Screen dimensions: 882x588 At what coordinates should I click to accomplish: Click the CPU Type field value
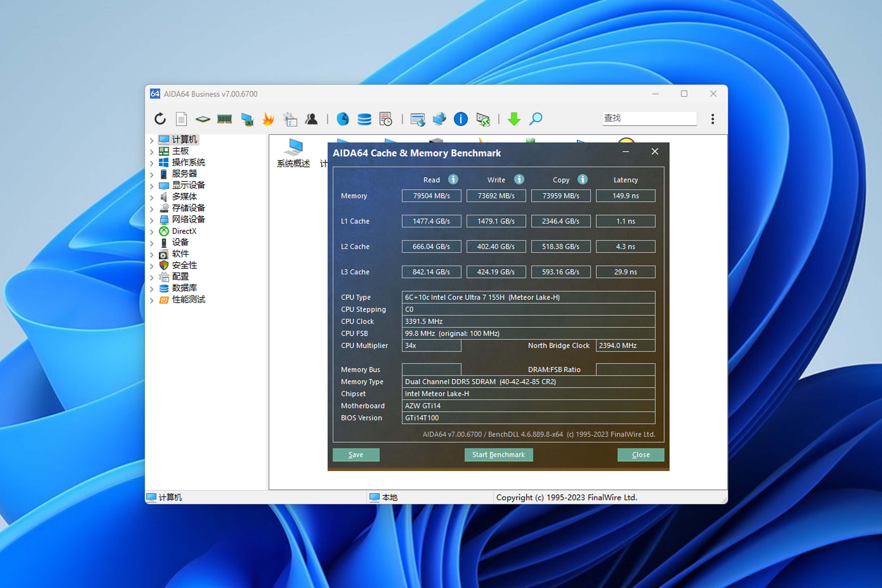click(x=528, y=297)
